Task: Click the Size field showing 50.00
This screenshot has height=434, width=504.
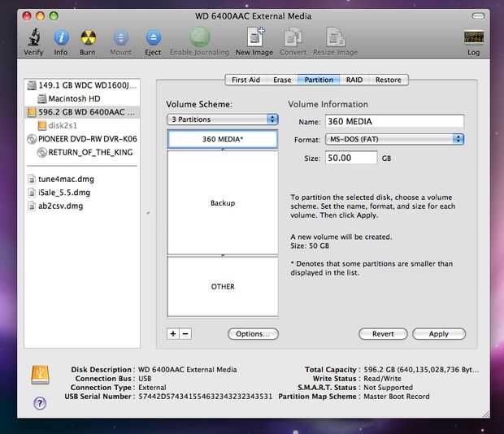Action: [x=351, y=158]
